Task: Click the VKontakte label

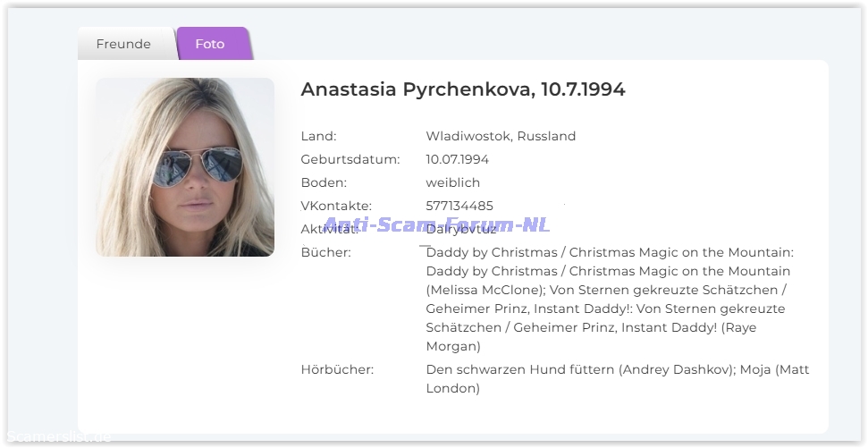Action: click(336, 206)
